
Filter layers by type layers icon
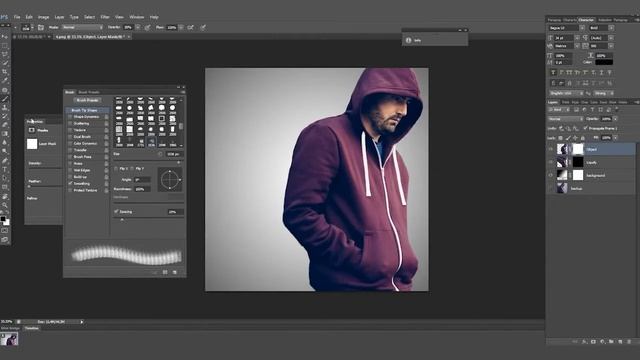tap(592, 110)
